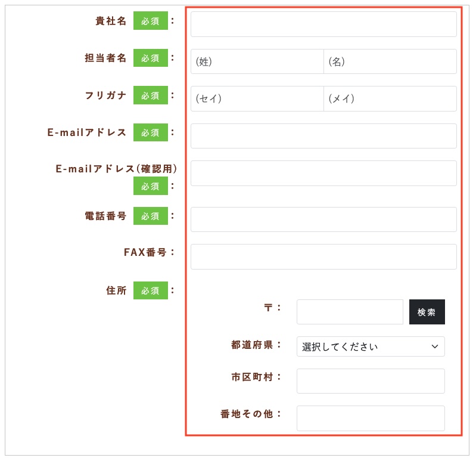The width and height of the screenshot is (476, 461).
Task: Click the 貴社名 company name input field
Action: (x=323, y=24)
